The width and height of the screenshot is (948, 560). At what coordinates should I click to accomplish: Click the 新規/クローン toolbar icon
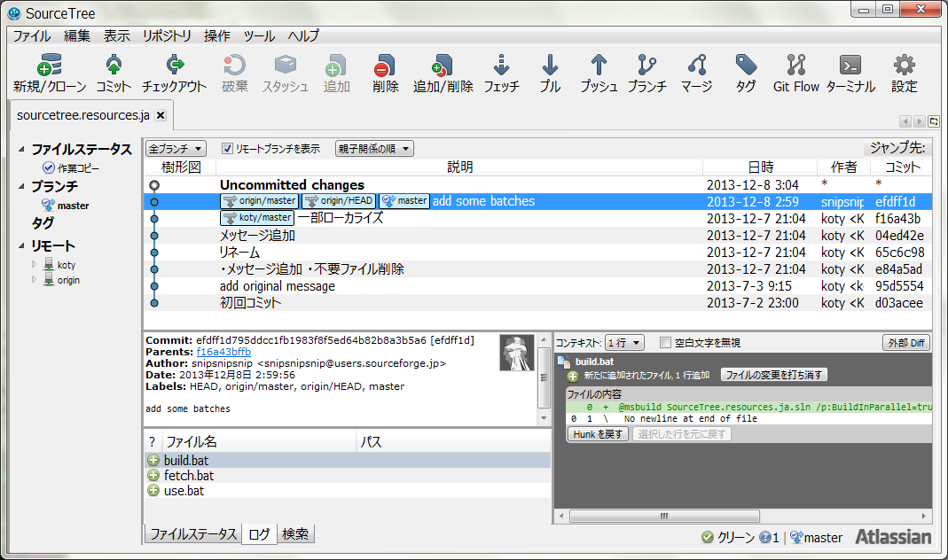50,66
